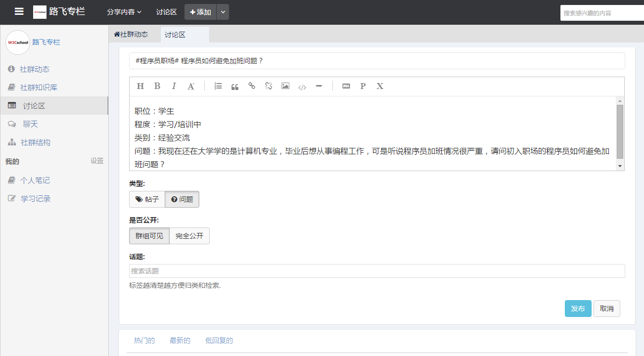Insert code block with code icon
The height and width of the screenshot is (356, 644).
click(x=302, y=87)
